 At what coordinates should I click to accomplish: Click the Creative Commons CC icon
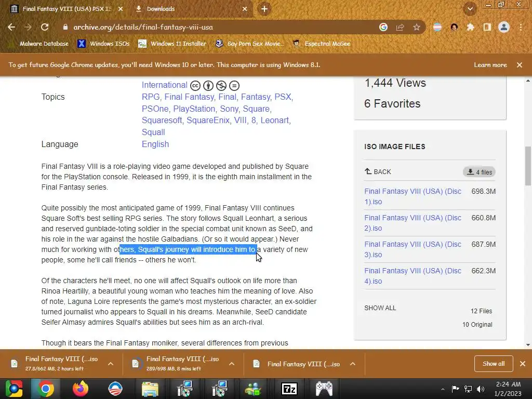coord(195,86)
